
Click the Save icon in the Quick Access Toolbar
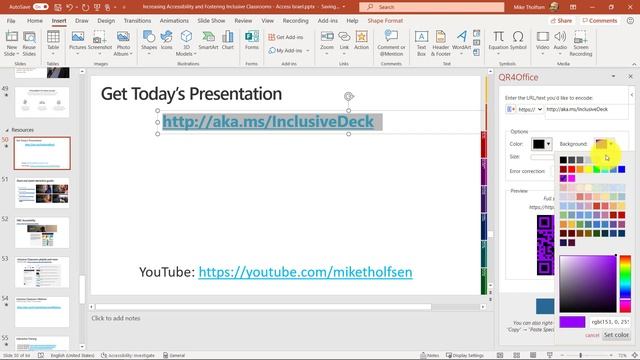(58, 7)
